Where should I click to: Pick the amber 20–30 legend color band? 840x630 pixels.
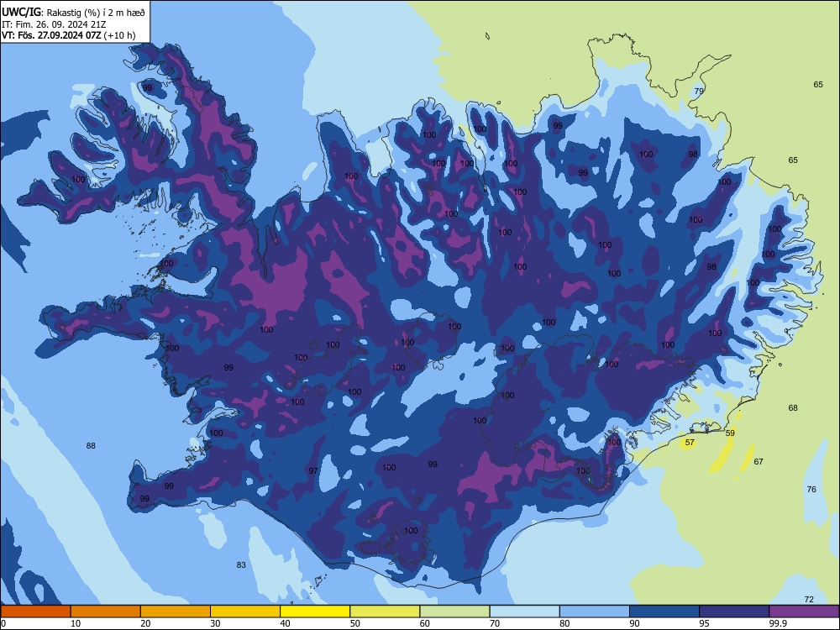pos(176,612)
